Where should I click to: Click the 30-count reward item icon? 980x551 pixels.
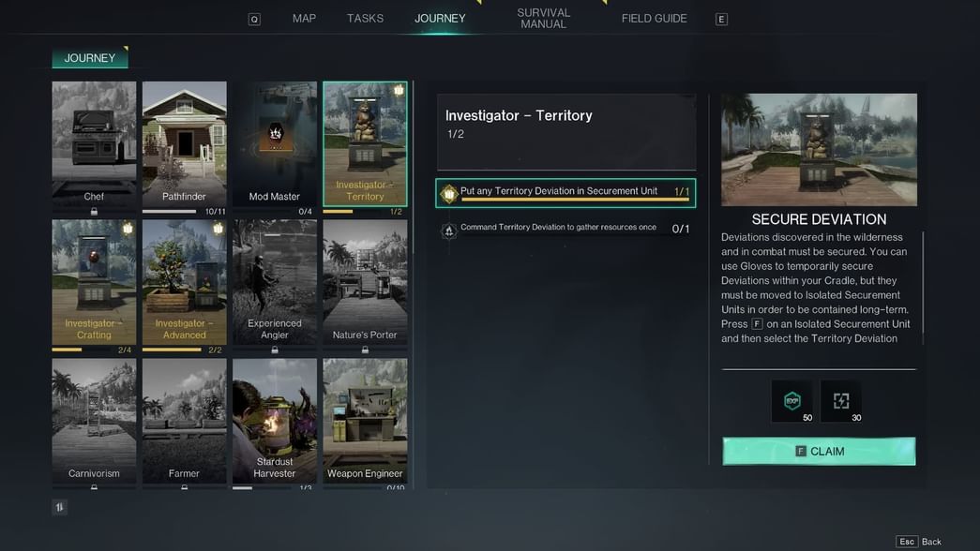click(841, 400)
